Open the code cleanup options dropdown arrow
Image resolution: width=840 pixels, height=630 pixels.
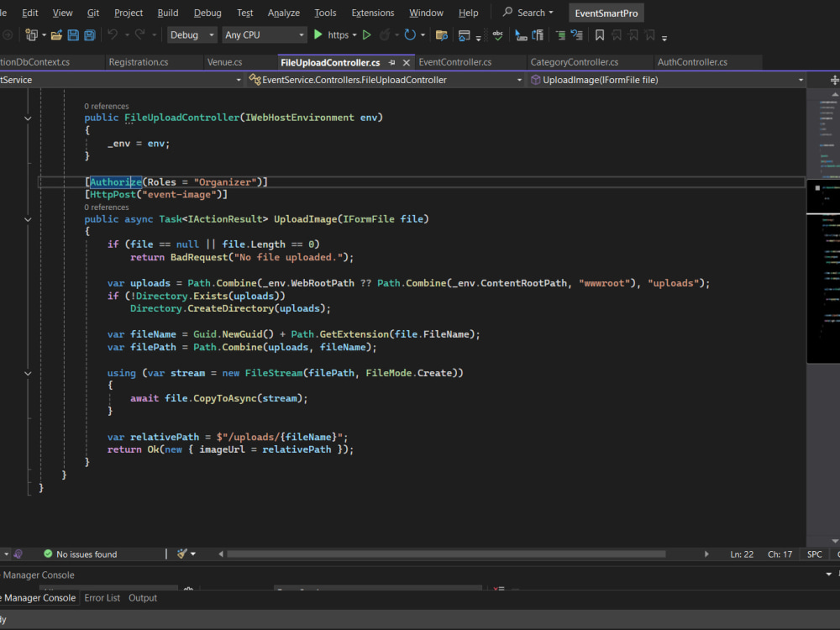point(193,554)
